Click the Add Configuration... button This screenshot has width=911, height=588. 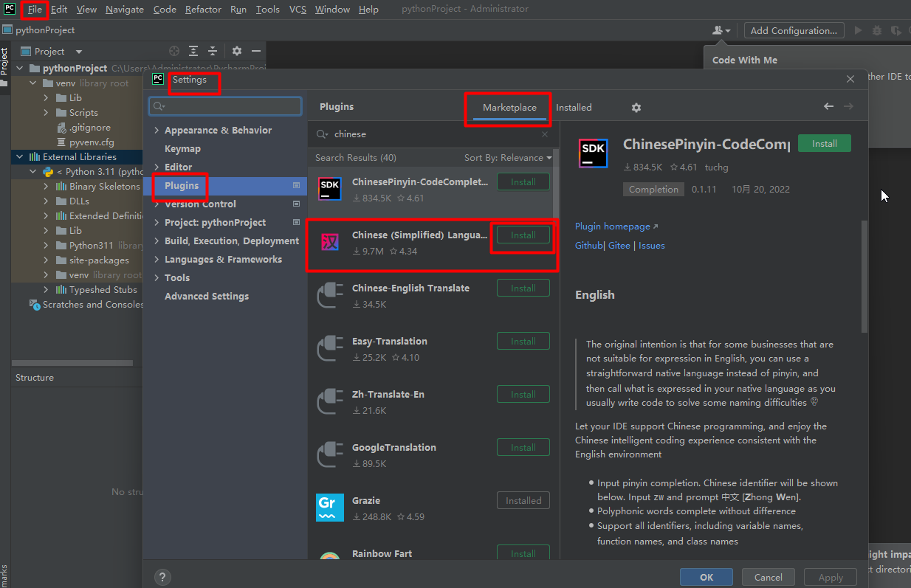794,30
